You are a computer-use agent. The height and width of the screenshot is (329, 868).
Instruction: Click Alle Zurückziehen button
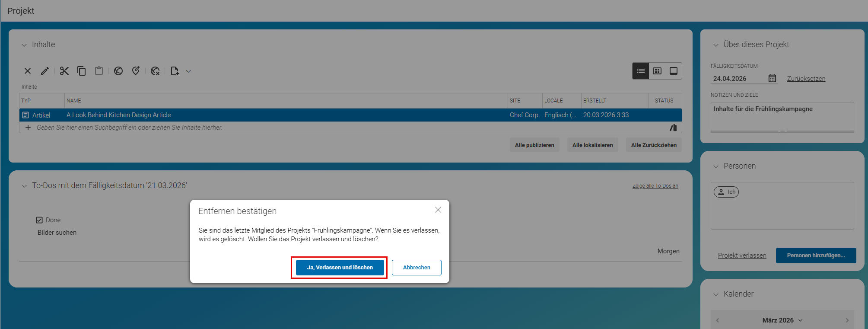(x=654, y=145)
